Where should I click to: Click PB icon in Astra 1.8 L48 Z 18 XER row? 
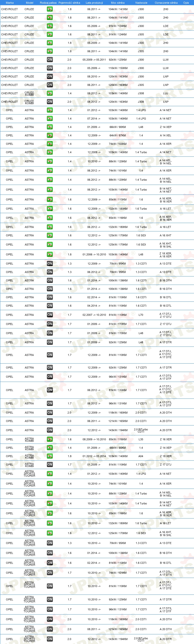(50, 254)
